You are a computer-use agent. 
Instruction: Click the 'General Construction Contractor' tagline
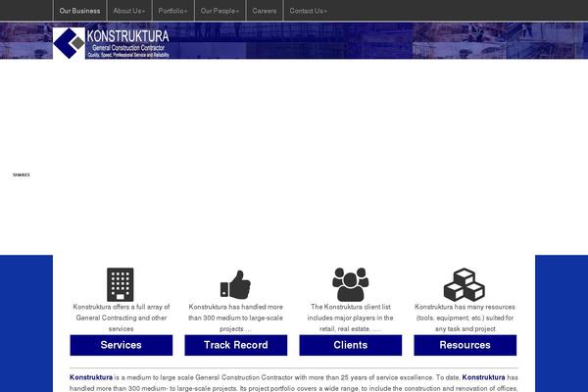(128, 48)
